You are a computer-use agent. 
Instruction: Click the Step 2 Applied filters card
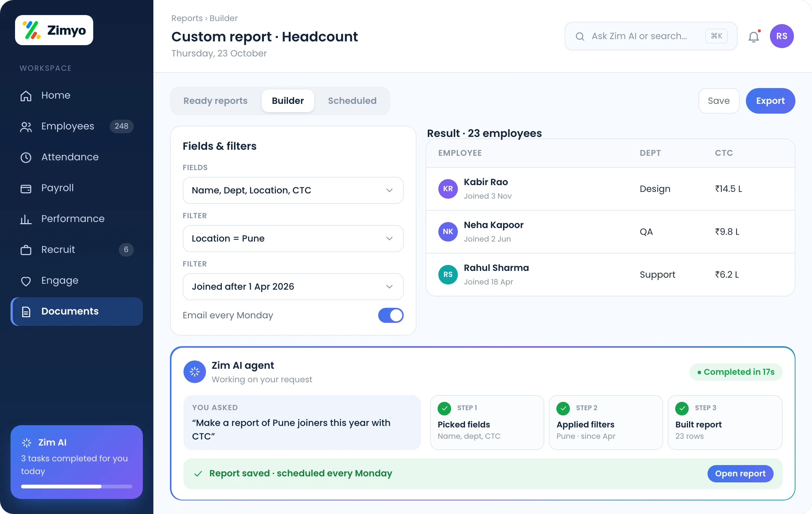[x=606, y=422]
